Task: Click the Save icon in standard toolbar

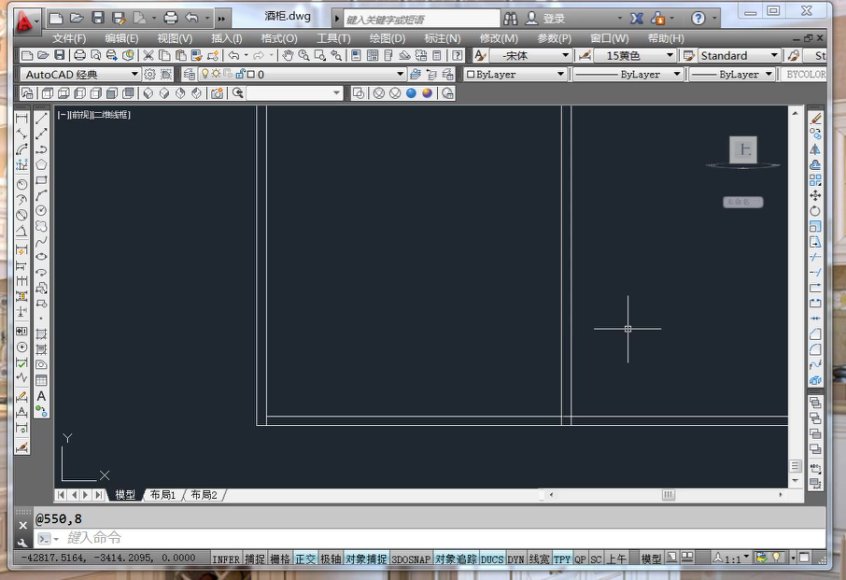Action: [x=60, y=56]
